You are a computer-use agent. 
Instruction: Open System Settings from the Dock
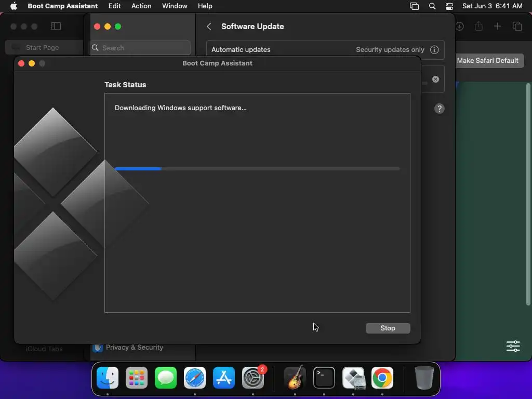click(253, 378)
